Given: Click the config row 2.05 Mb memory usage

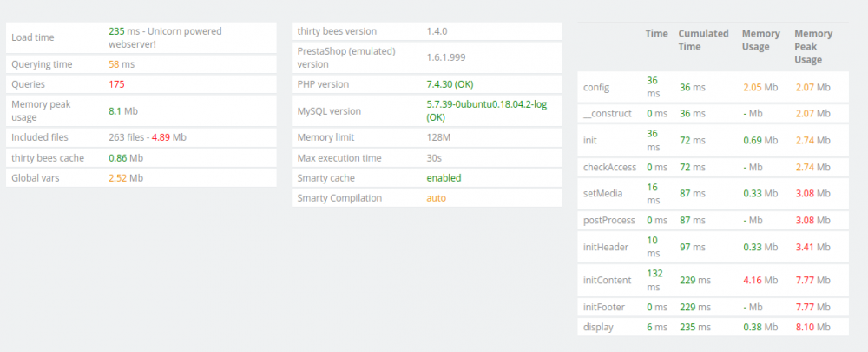Looking at the screenshot, I should 759,88.
